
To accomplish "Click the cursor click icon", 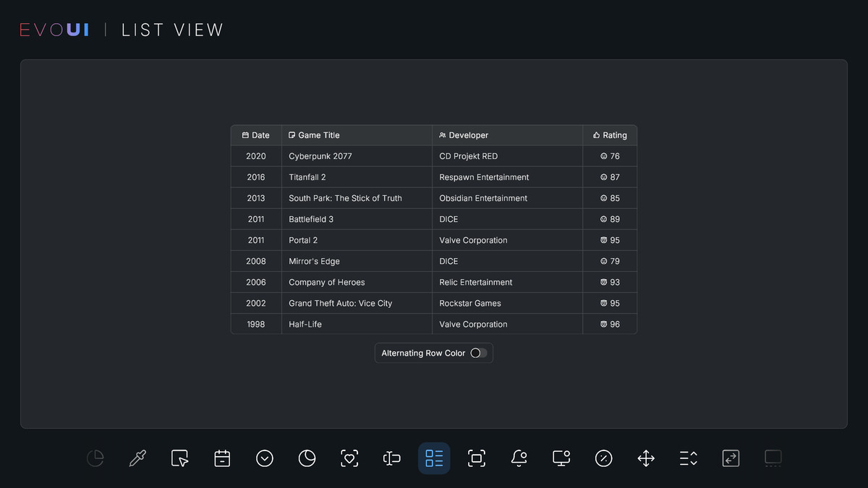I will pos(179,458).
